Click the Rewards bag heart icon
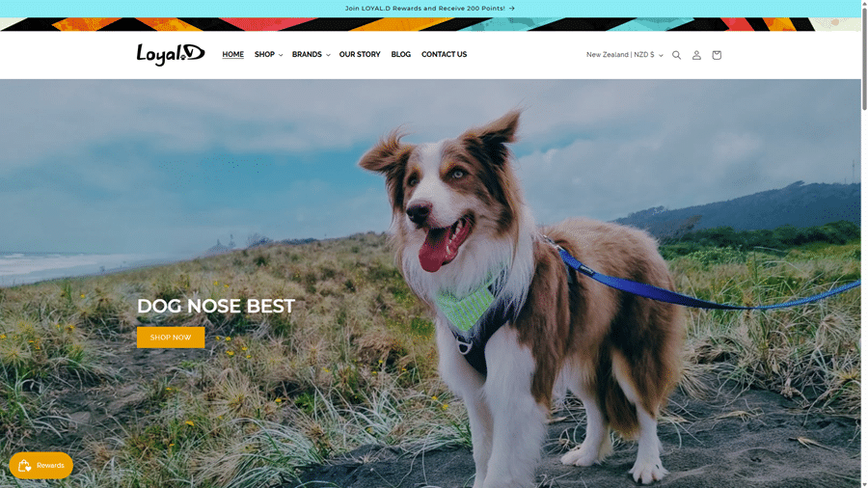 (x=24, y=465)
